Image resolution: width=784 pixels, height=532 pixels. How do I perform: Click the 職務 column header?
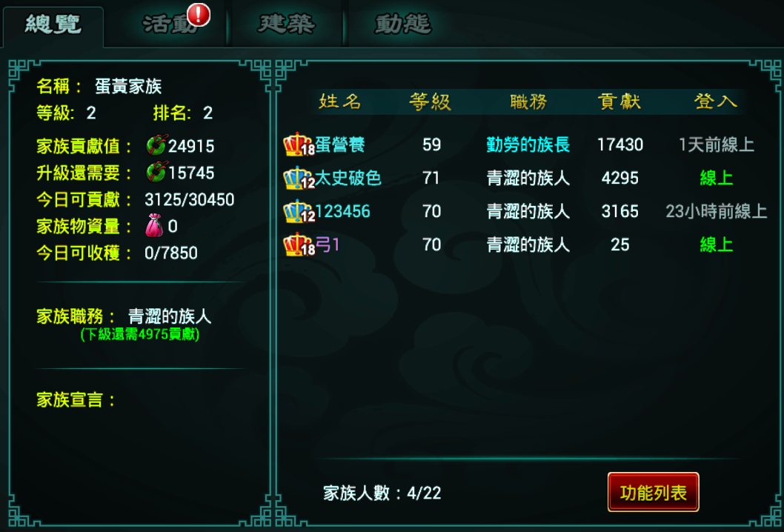[528, 102]
